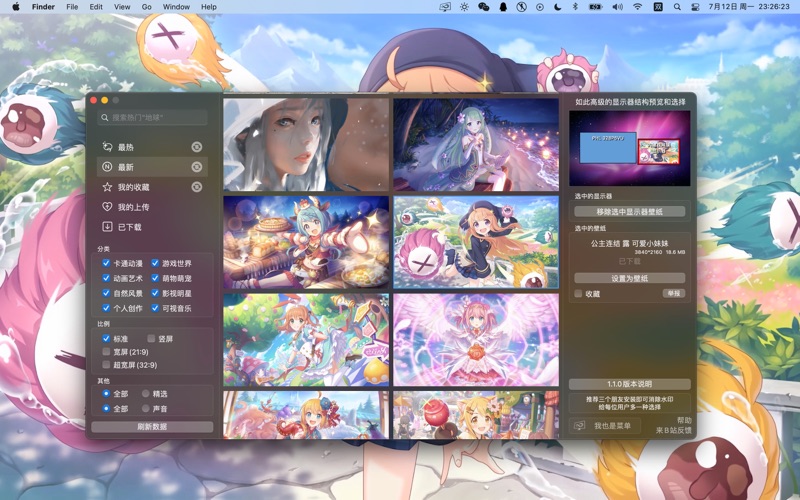Click the magnifier icon in the search box
The width and height of the screenshot is (800, 500).
[x=105, y=117]
